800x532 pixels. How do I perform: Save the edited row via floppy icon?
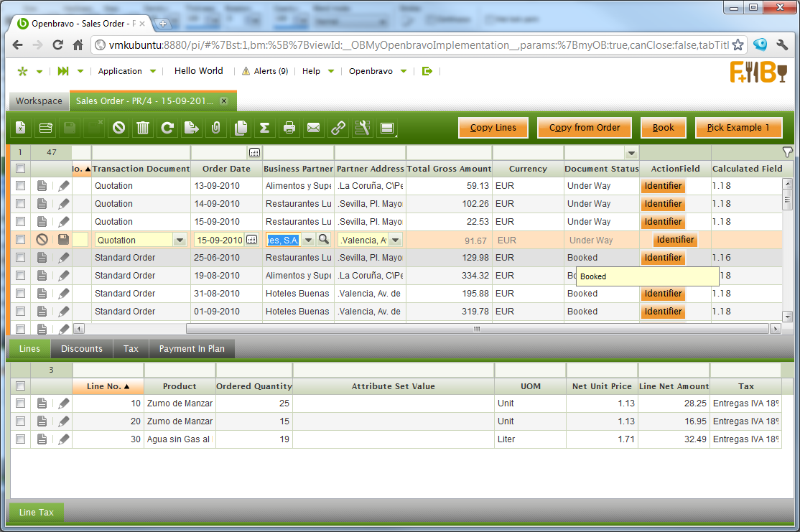(64, 240)
